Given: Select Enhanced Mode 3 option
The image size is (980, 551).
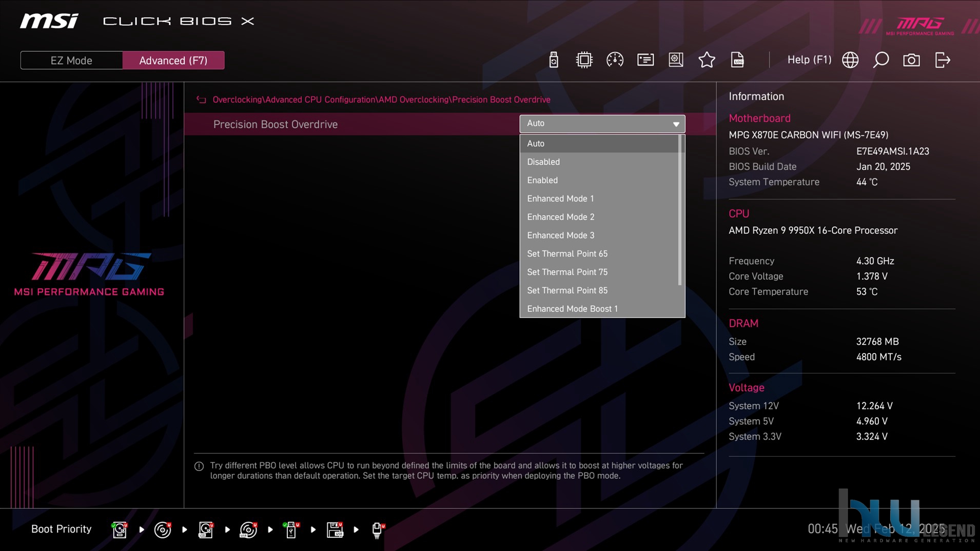Looking at the screenshot, I should [599, 235].
